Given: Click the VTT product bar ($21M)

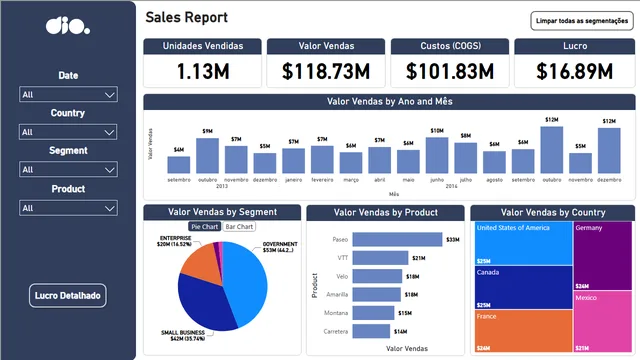Looking at the screenshot, I should (x=380, y=258).
